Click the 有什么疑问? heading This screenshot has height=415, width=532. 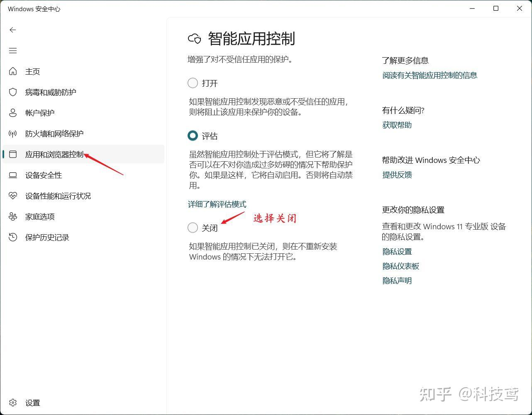(403, 110)
